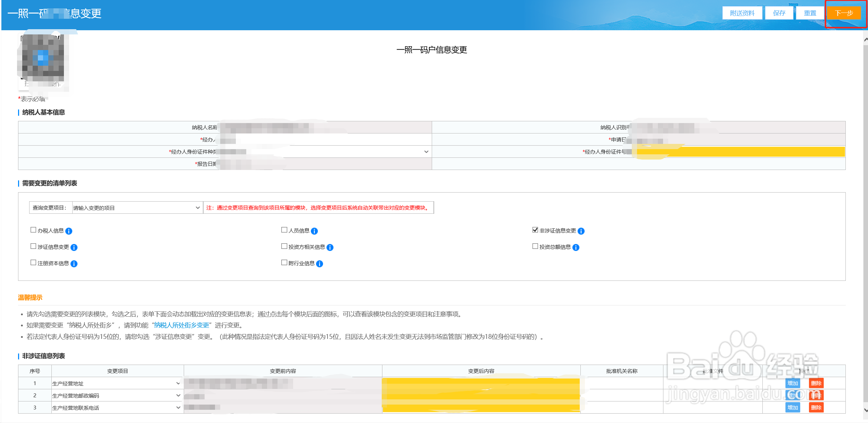The width and height of the screenshot is (868, 423).
Task: Click info icon next to 涉证信息变更
Action: pos(74,247)
